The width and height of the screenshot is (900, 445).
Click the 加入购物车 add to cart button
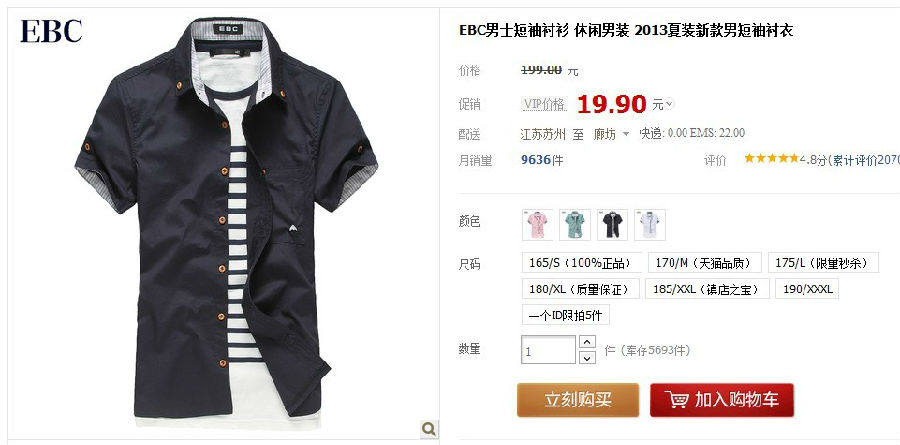[x=722, y=400]
